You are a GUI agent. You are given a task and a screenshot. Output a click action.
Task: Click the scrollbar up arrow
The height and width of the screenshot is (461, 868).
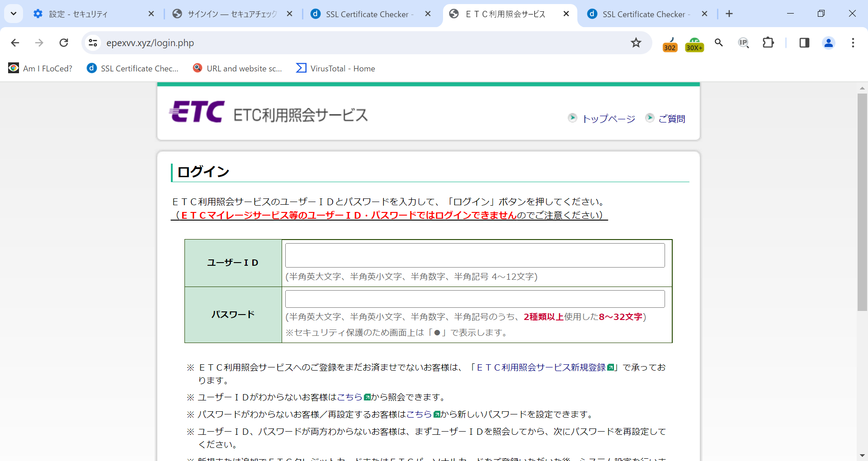point(862,88)
